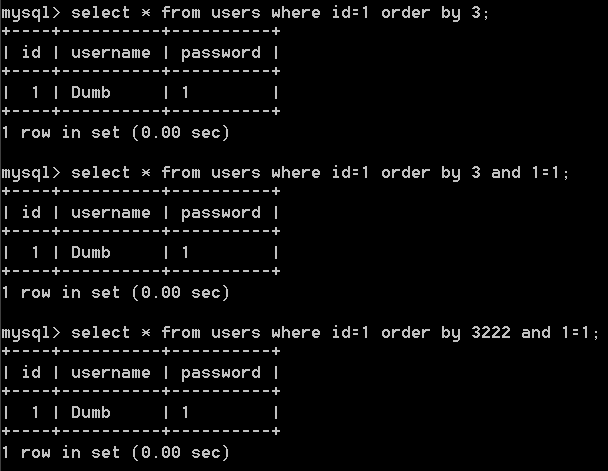Click the "password" header in the first table
The image size is (608, 471).
pos(221,53)
